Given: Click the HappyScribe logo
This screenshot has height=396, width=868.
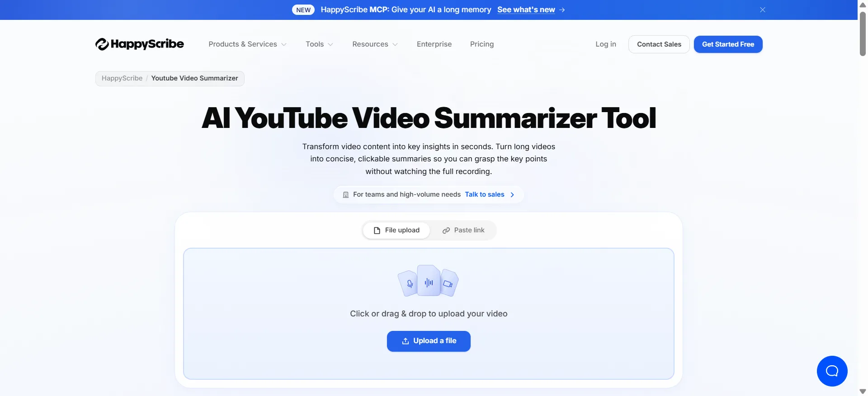Looking at the screenshot, I should 140,44.
